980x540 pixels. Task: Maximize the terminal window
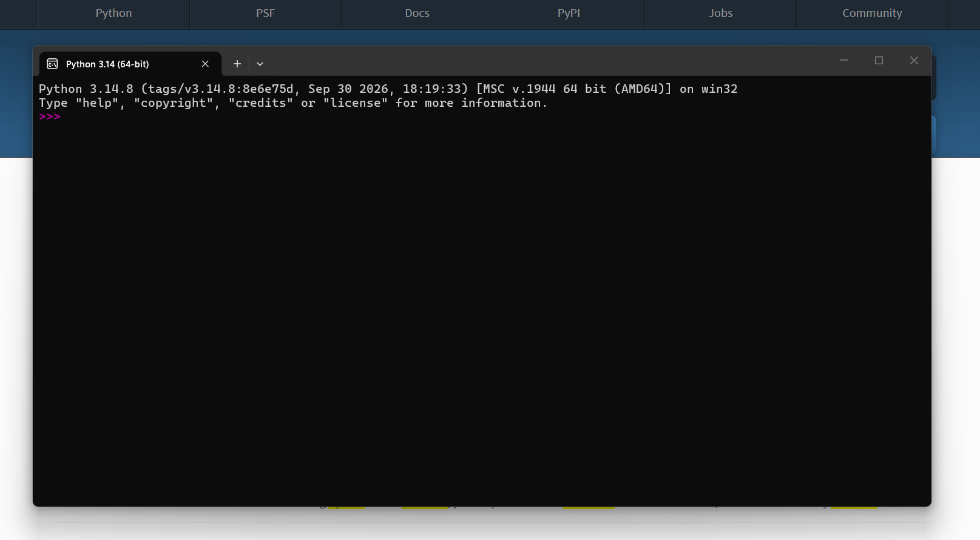click(x=879, y=60)
